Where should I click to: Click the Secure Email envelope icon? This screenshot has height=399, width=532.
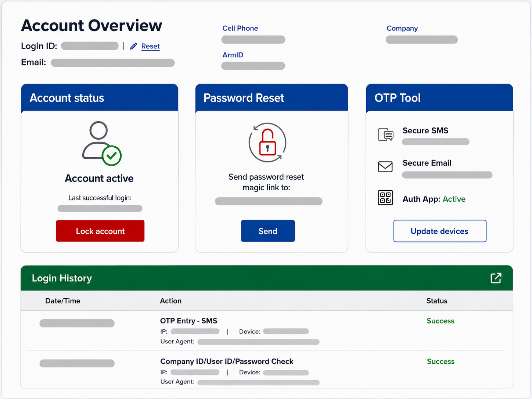385,167
